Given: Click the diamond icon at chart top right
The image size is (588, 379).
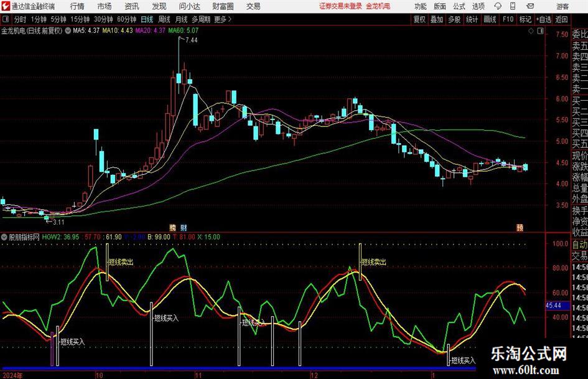Looking at the screenshot, I should (531, 31).
